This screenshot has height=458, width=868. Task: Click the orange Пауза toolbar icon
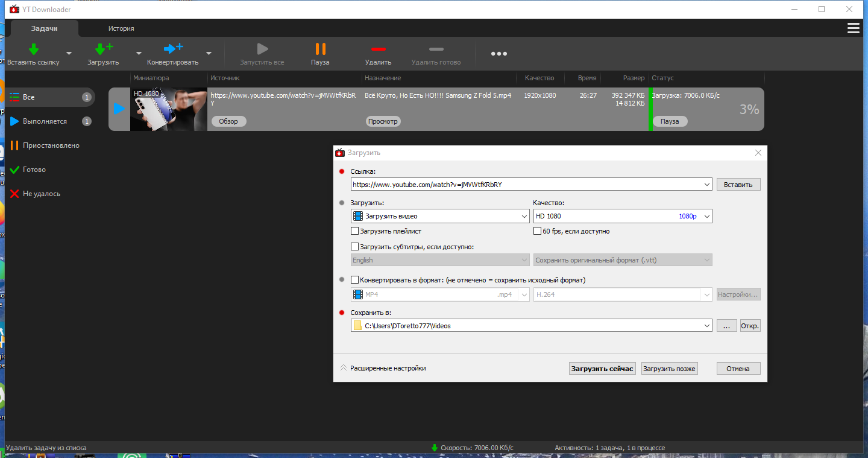[320, 49]
